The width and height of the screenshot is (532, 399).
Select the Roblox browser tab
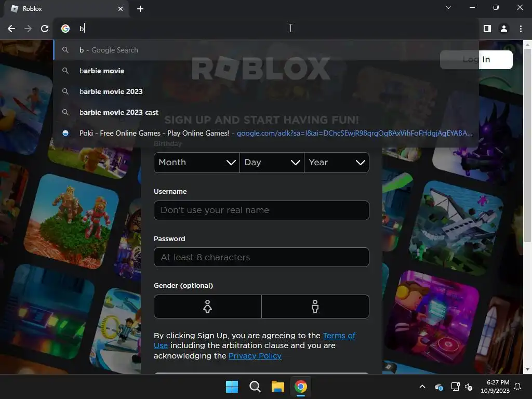[x=66, y=9]
